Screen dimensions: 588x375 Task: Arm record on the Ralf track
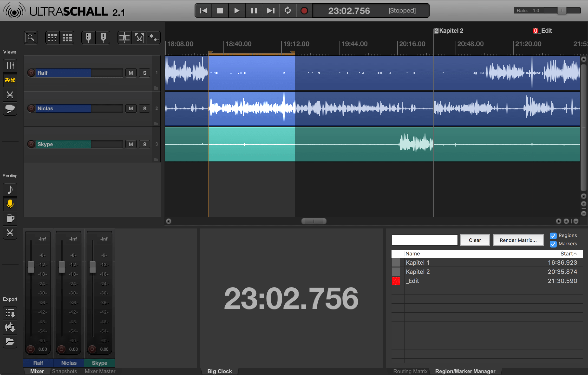pyautogui.click(x=31, y=73)
